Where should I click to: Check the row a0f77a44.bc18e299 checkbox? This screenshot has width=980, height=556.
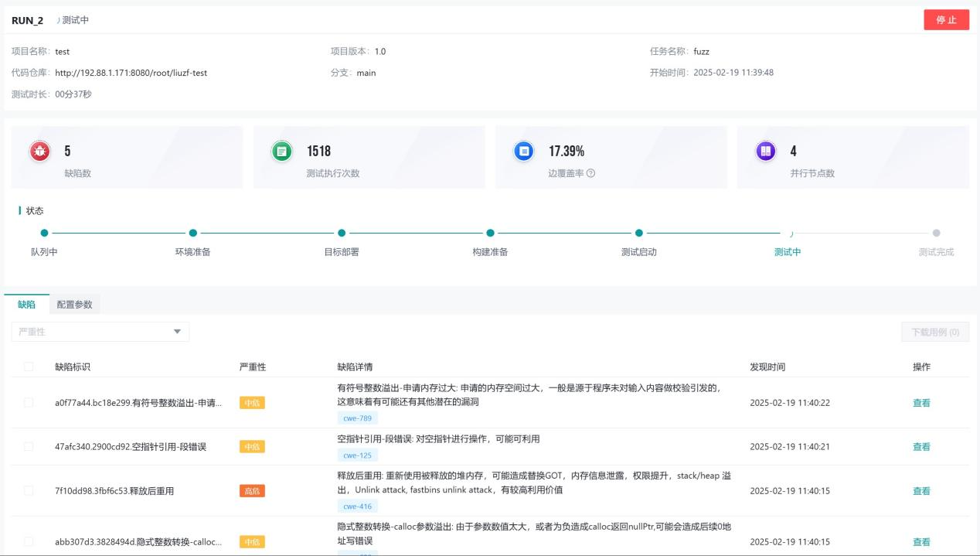[x=29, y=403]
